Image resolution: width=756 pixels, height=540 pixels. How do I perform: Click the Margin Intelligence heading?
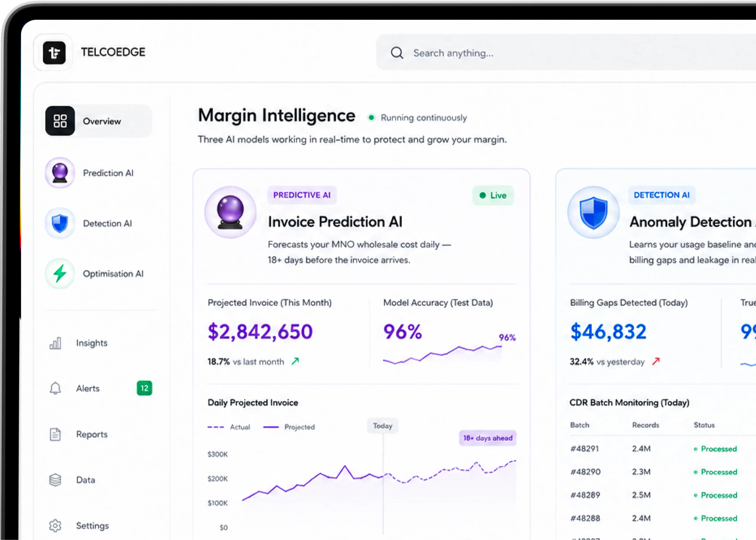(x=277, y=115)
